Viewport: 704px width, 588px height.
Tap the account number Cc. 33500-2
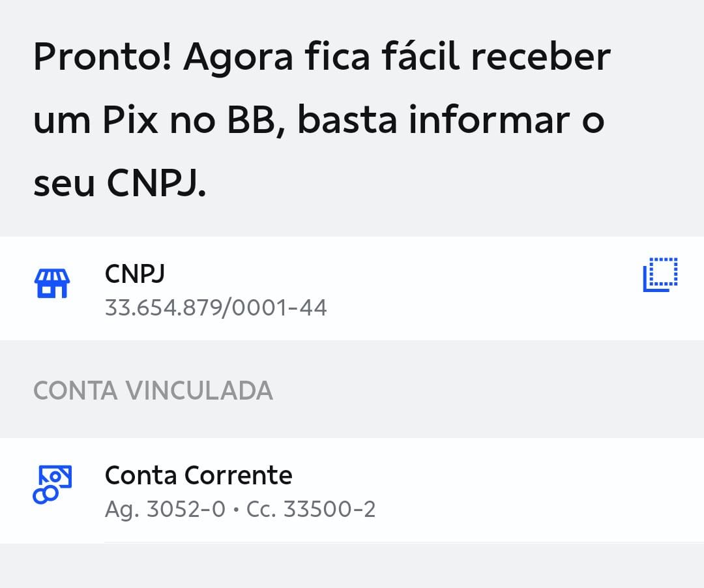pos(310,509)
